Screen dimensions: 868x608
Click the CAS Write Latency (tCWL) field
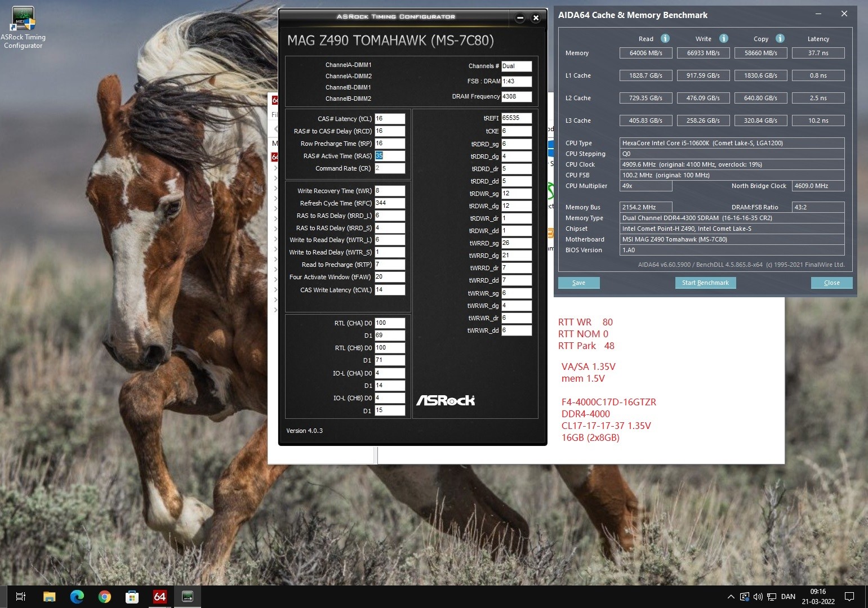(390, 290)
